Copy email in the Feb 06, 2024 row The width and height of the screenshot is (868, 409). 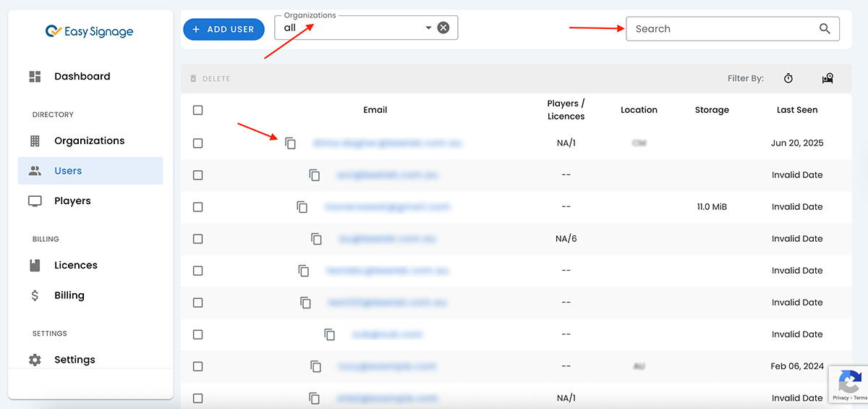(315, 366)
